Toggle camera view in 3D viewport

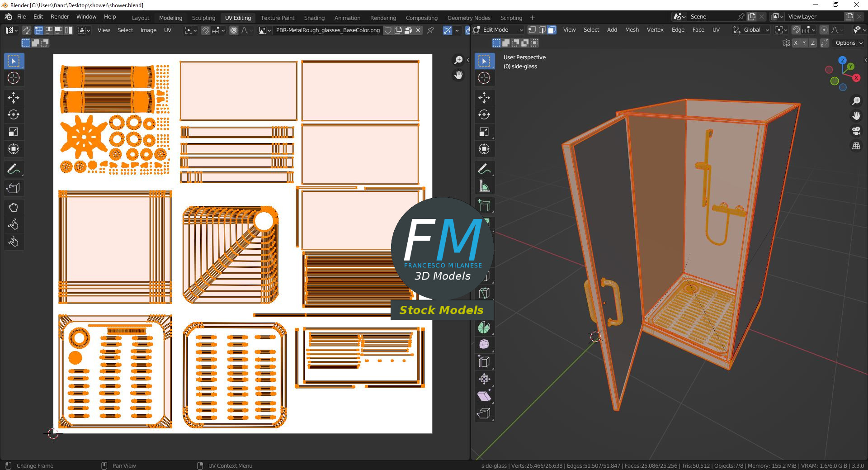[856, 131]
